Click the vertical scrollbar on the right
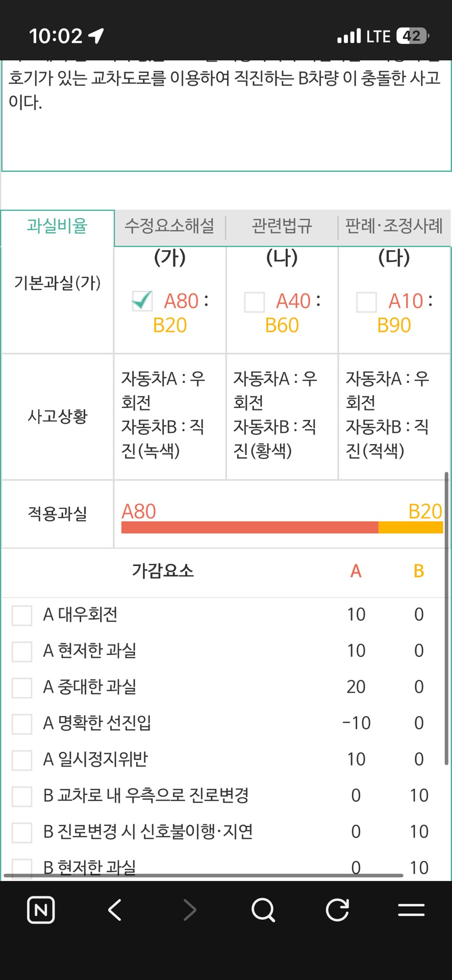Image resolution: width=452 pixels, height=980 pixels. (446, 618)
